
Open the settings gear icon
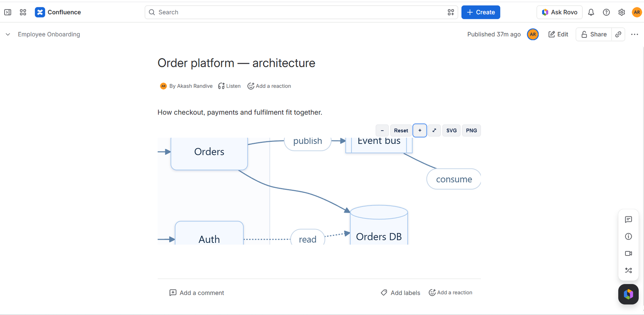[x=622, y=12]
